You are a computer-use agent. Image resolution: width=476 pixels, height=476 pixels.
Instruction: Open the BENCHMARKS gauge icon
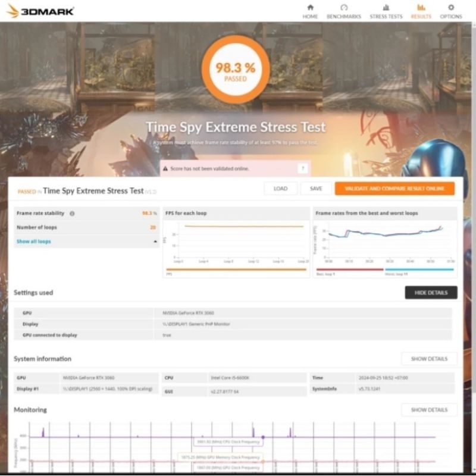pyautogui.click(x=344, y=7)
